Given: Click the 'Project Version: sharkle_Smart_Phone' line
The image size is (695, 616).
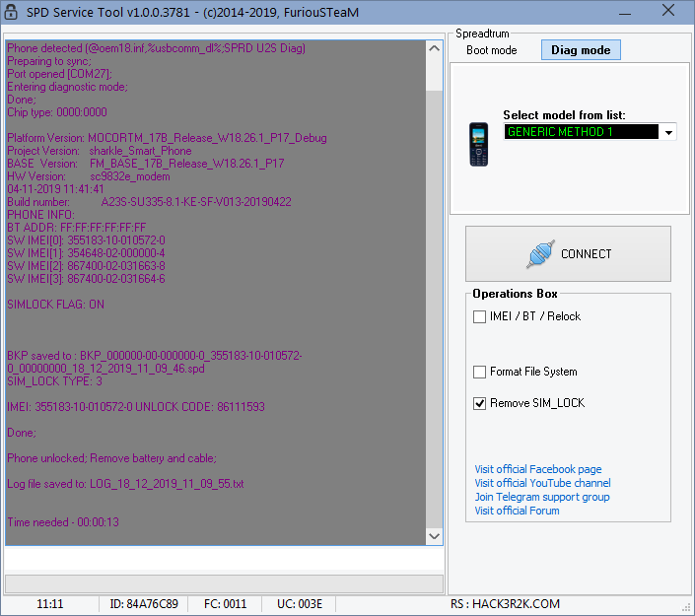Looking at the screenshot, I should (100, 151).
